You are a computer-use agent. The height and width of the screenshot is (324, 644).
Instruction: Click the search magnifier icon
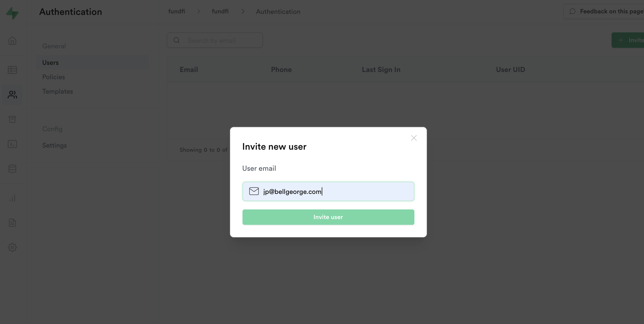point(177,40)
